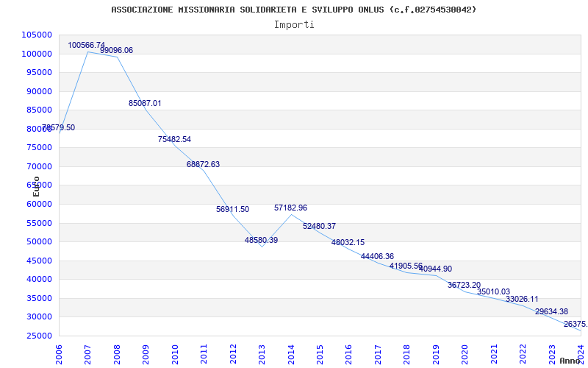Click the 'Importi' subtitle
This screenshot has height=368, width=588.
(x=294, y=25)
